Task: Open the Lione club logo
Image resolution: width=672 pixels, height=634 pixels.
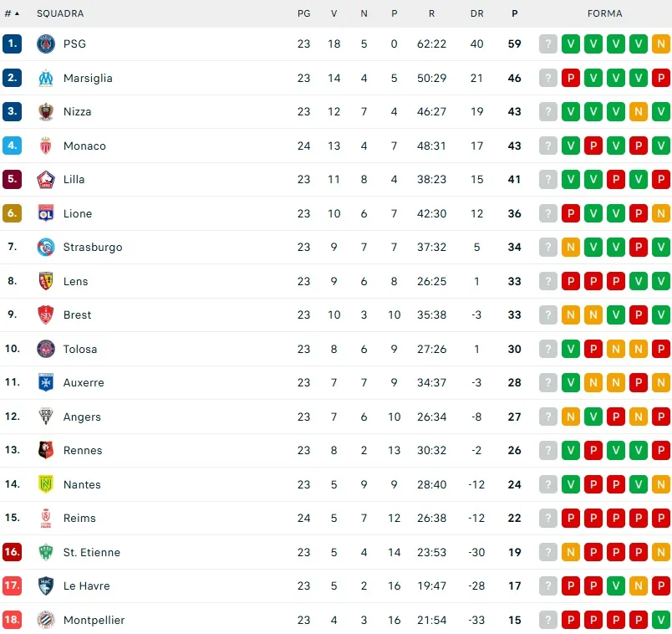Action: [46, 213]
